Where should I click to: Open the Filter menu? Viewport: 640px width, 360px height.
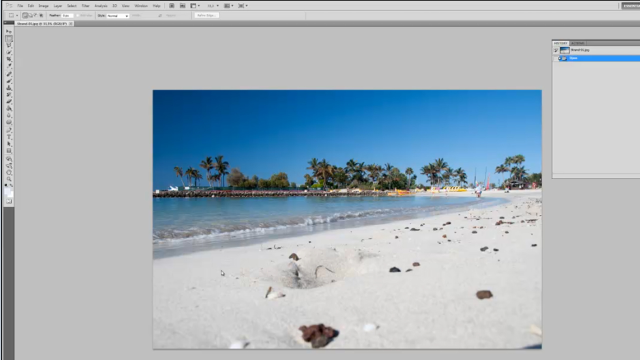pyautogui.click(x=85, y=6)
